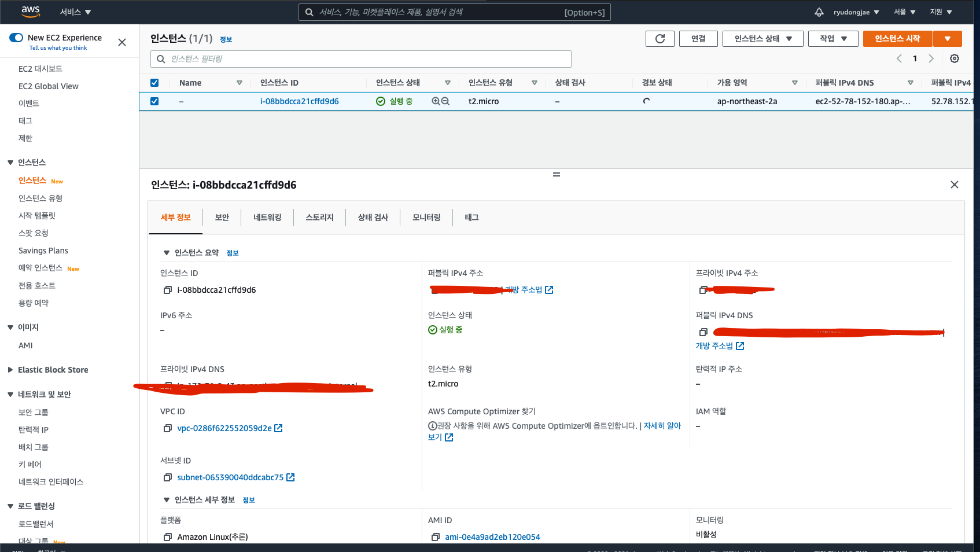This screenshot has width=980, height=552.
Task: Click the refresh instances button
Action: tap(660, 39)
